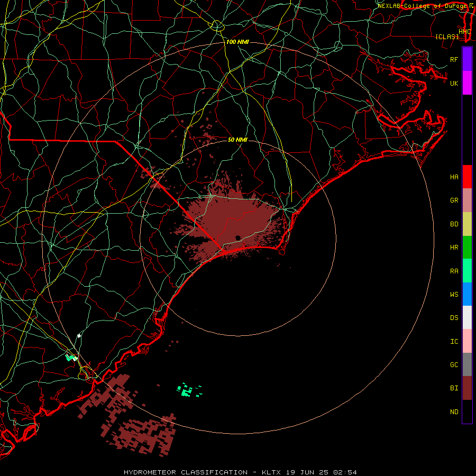Click the black radar site dot

237,237
